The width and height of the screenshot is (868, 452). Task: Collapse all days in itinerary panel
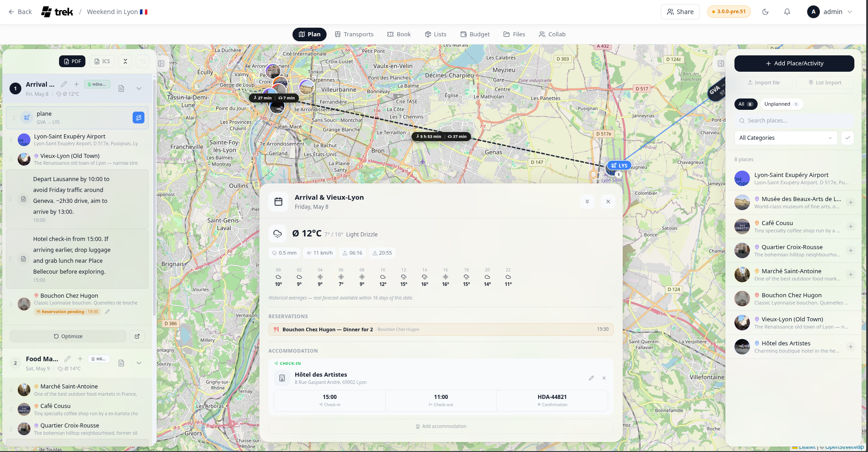125,61
